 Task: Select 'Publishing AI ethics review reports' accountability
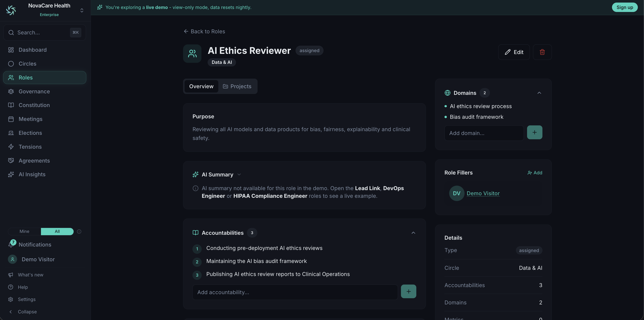pyautogui.click(x=278, y=274)
